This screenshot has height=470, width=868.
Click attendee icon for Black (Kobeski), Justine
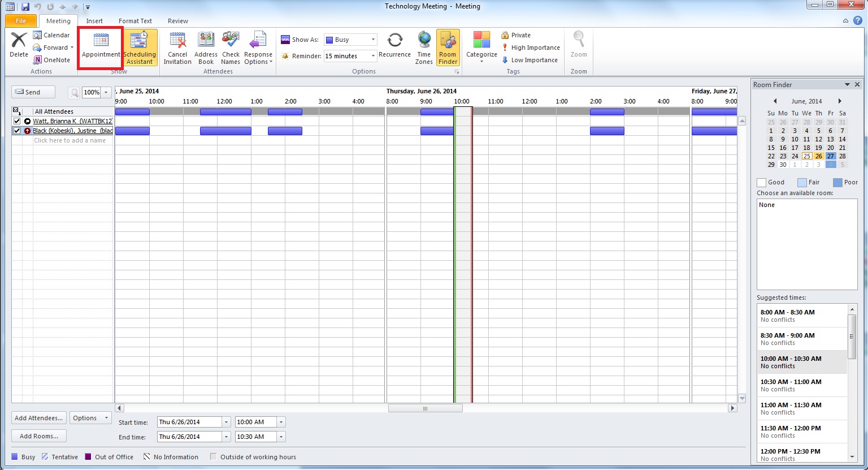click(27, 131)
